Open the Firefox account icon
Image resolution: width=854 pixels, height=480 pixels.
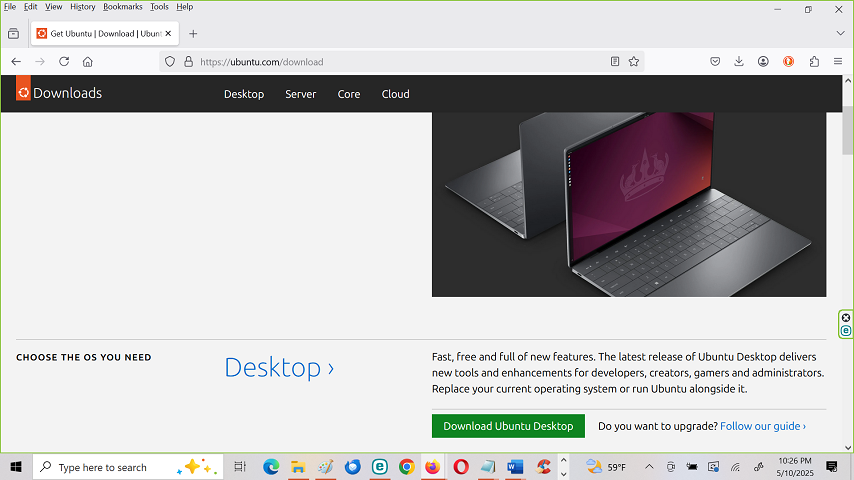tap(763, 61)
